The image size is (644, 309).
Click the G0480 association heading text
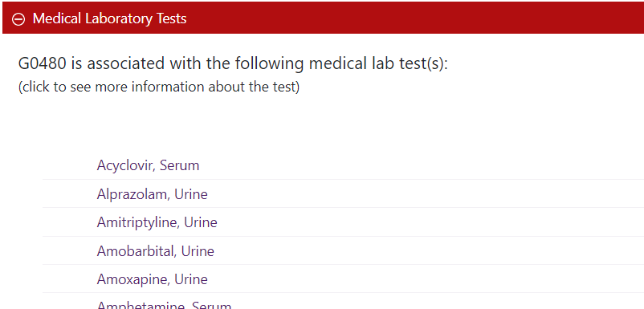click(233, 63)
